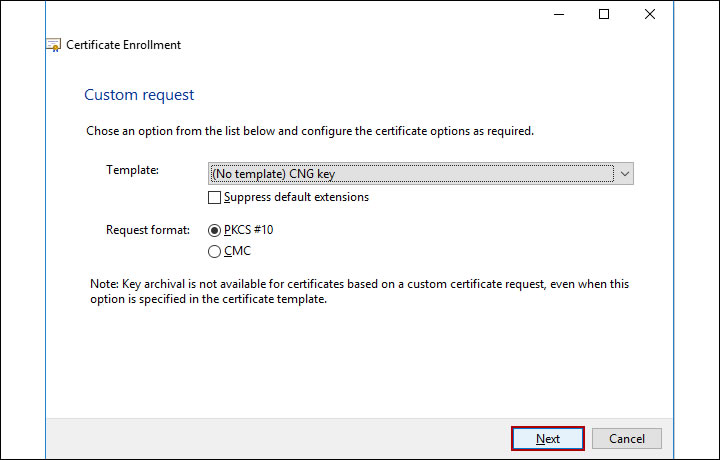Click the 'Template:' field label
The width and height of the screenshot is (720, 460).
point(132,170)
